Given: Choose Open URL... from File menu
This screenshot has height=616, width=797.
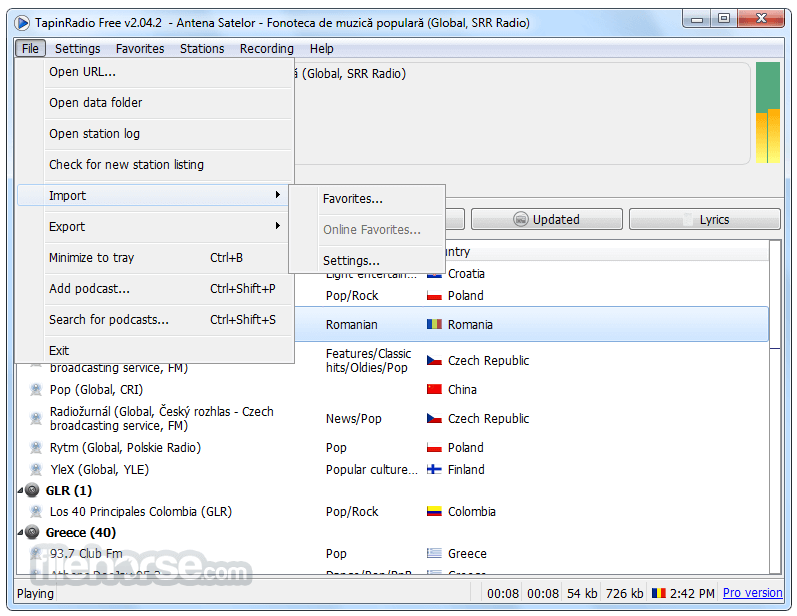Looking at the screenshot, I should pyautogui.click(x=155, y=72).
